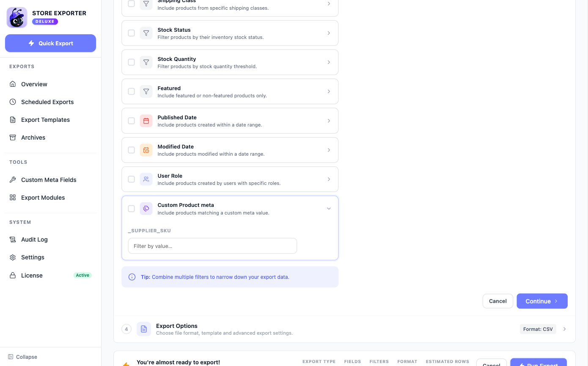Viewport: 588px width, 366px height.
Task: Click the User Role people icon
Action: (146, 179)
